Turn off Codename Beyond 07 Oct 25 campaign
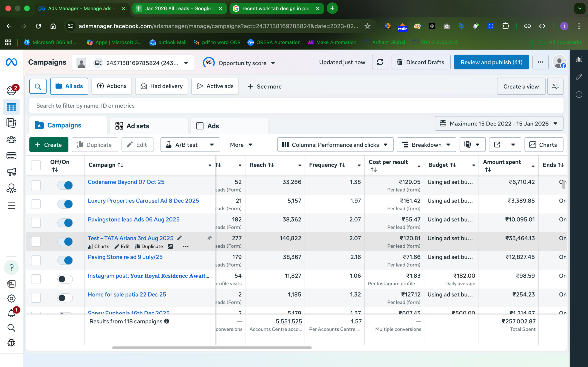The width and height of the screenshot is (588, 367). point(65,185)
